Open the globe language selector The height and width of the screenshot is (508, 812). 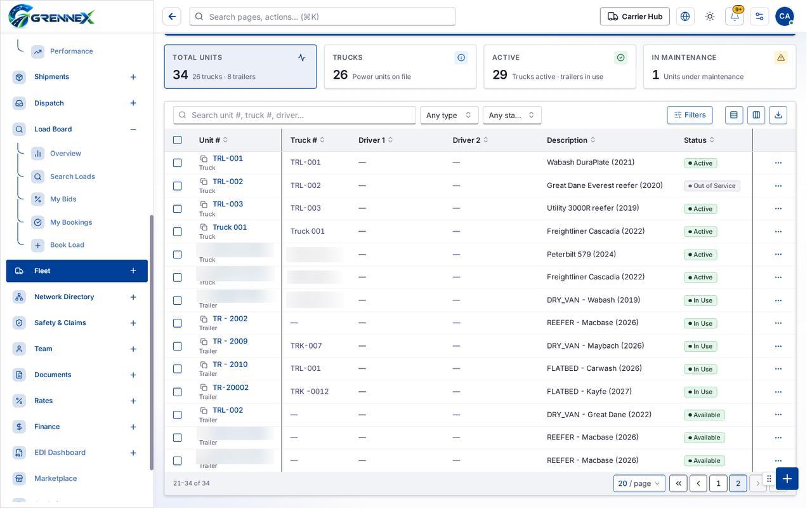click(685, 17)
